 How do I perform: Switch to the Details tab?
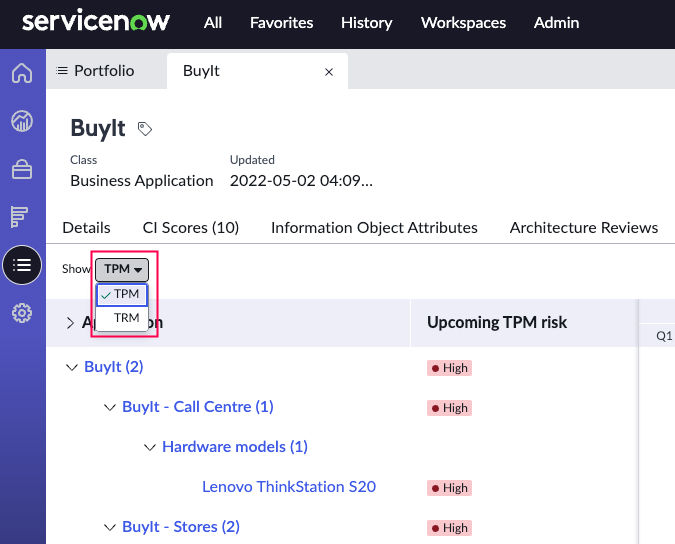[x=86, y=227]
